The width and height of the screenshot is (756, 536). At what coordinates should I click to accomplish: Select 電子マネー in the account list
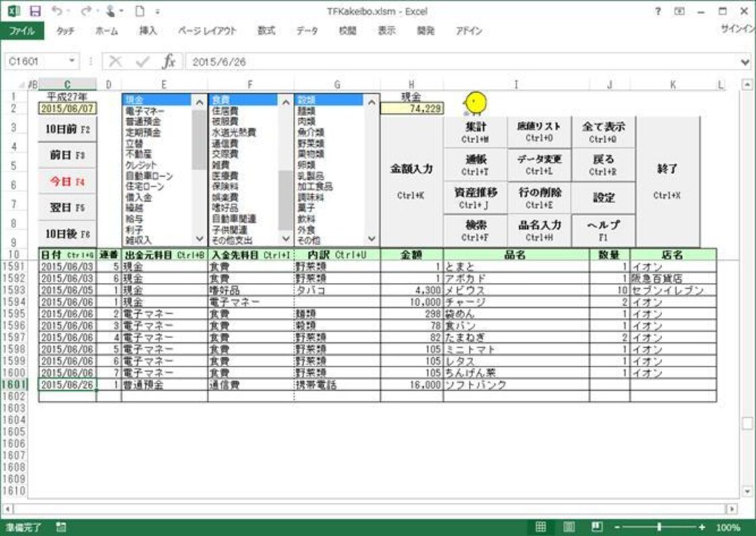tap(157, 111)
